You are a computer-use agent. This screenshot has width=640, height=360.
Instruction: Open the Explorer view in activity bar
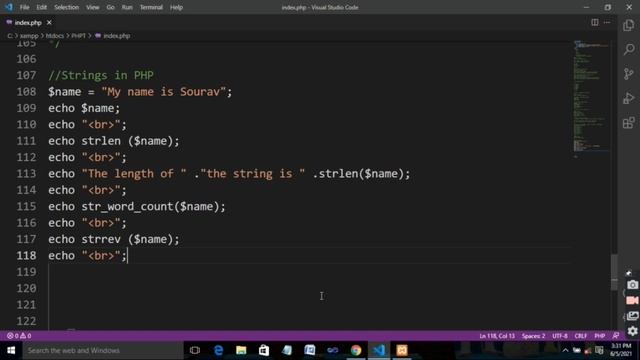pos(629,25)
